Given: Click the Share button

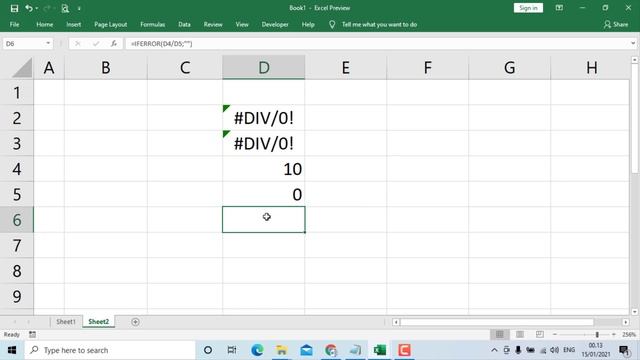Looking at the screenshot, I should point(616,24).
